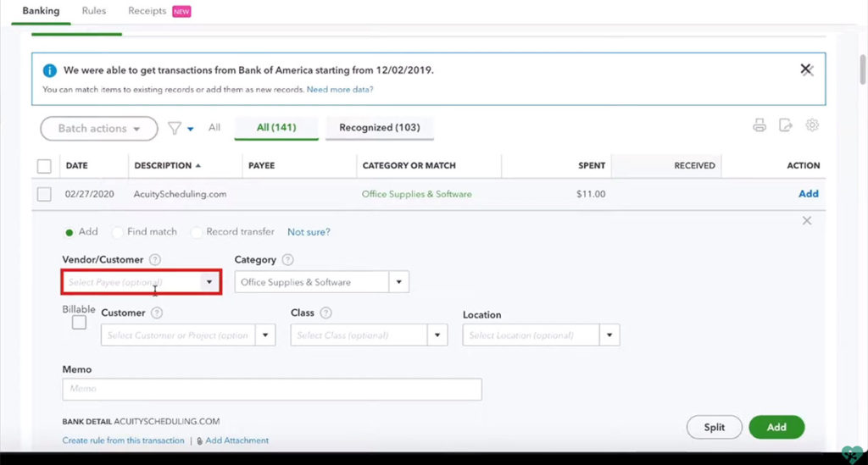The height and width of the screenshot is (465, 868).
Task: Open the Batch actions dropdown
Action: [98, 129]
